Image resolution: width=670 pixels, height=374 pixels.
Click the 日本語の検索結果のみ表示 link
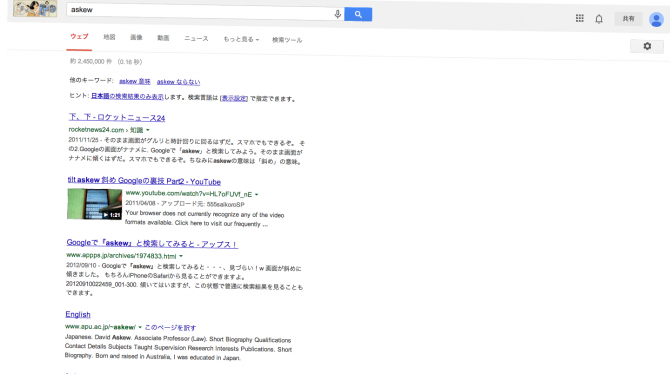pyautogui.click(x=127, y=97)
